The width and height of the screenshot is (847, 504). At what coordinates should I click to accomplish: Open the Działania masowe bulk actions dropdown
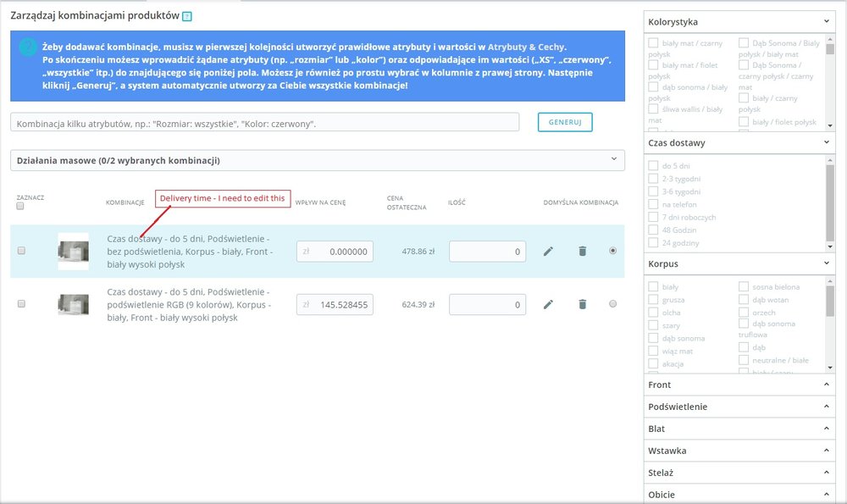point(318,160)
